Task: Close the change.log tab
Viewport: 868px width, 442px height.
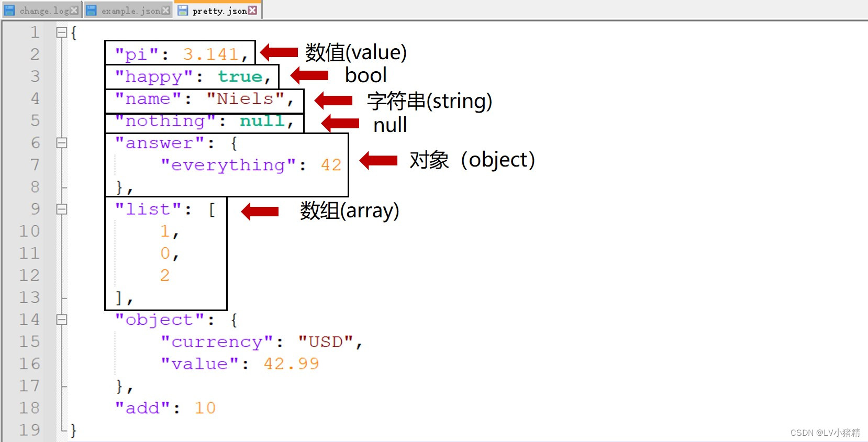Action: coord(74,10)
